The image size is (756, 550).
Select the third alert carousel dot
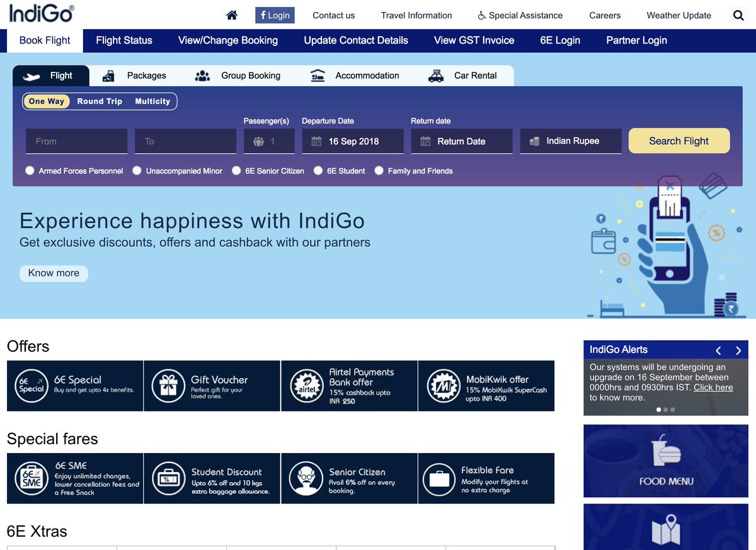[x=673, y=410]
